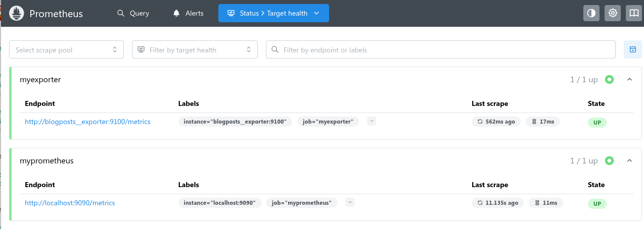The width and height of the screenshot is (644, 229).
Task: Click the UP state badge for myprometheus
Action: pyautogui.click(x=597, y=204)
